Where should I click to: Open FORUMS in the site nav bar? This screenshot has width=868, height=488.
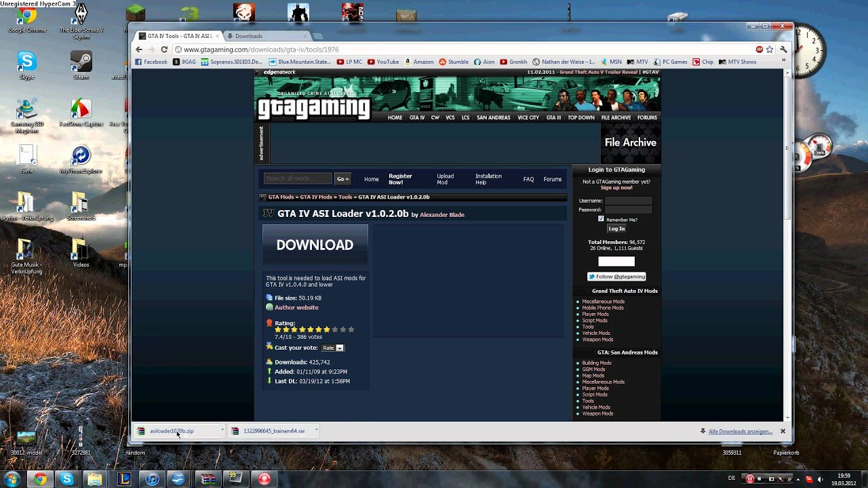(647, 117)
